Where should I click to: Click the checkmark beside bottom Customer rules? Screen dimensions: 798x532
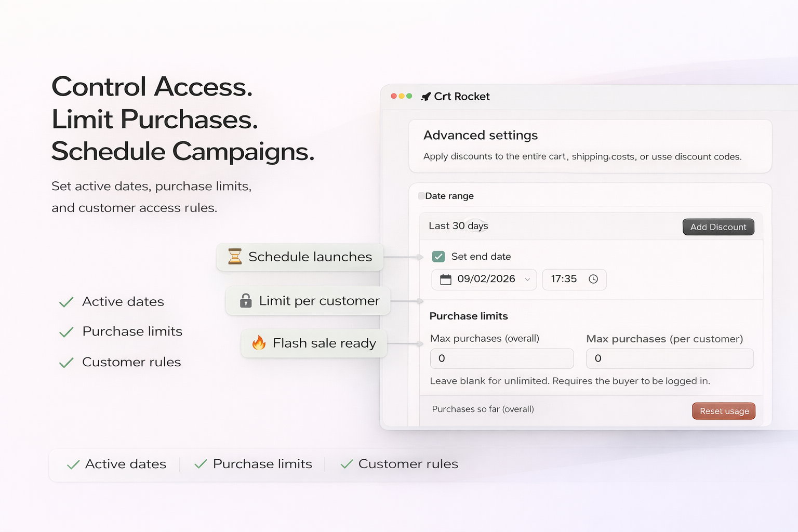pos(347,464)
